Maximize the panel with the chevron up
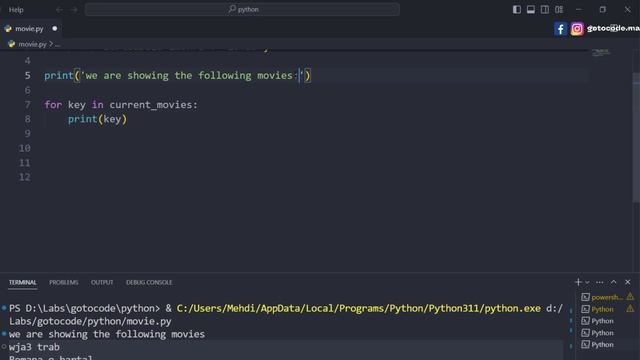The height and width of the screenshot is (360, 640). click(x=613, y=282)
